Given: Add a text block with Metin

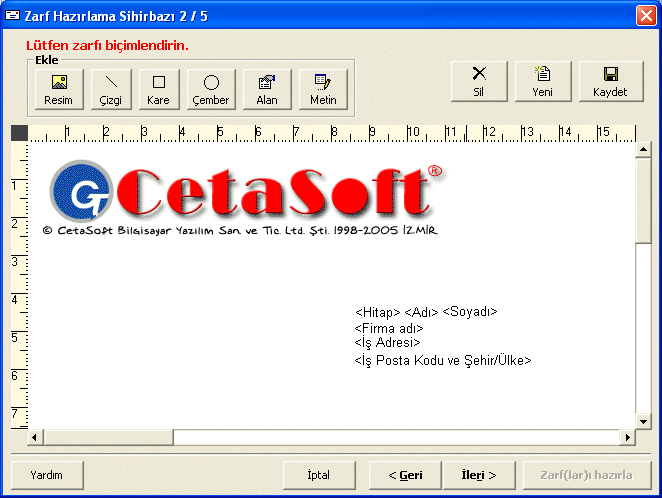Looking at the screenshot, I should (x=323, y=89).
